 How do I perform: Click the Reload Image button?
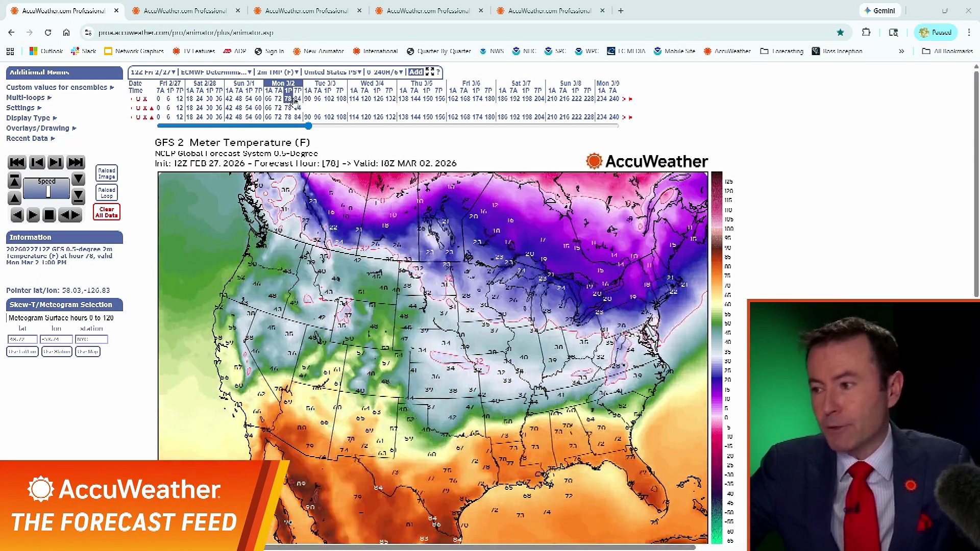point(107,173)
